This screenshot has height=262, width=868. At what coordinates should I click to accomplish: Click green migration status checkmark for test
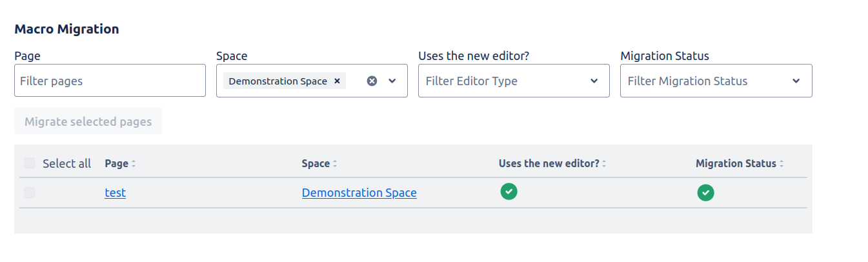pos(705,193)
